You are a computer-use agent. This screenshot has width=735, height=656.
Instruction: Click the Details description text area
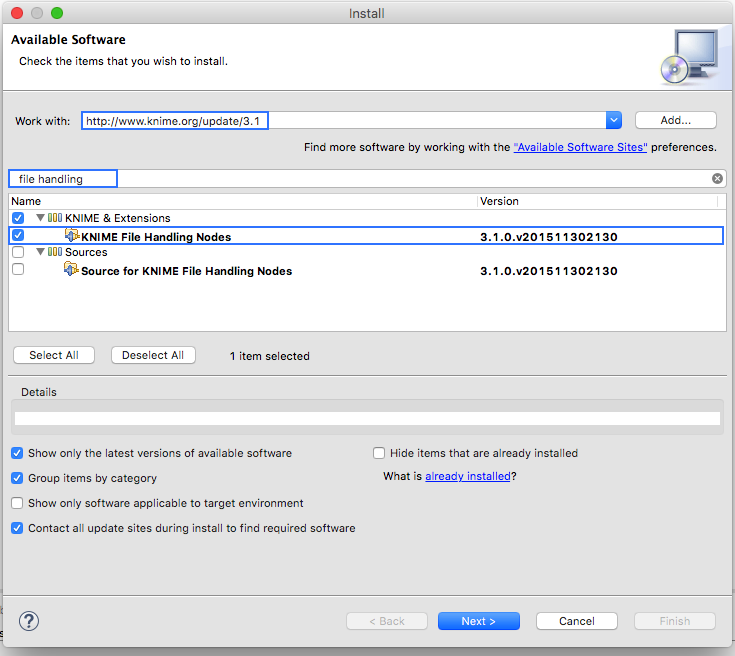[367, 418]
